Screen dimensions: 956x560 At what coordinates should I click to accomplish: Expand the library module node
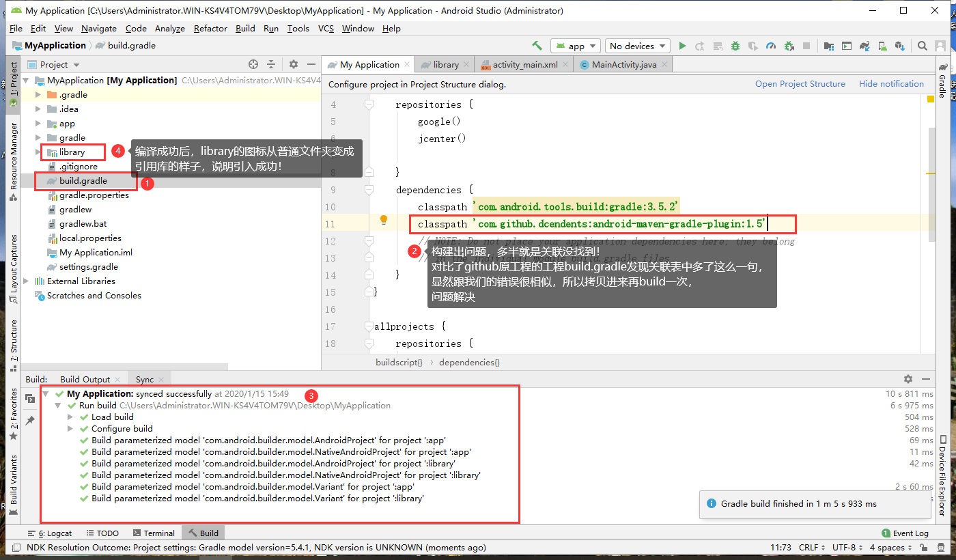[38, 152]
